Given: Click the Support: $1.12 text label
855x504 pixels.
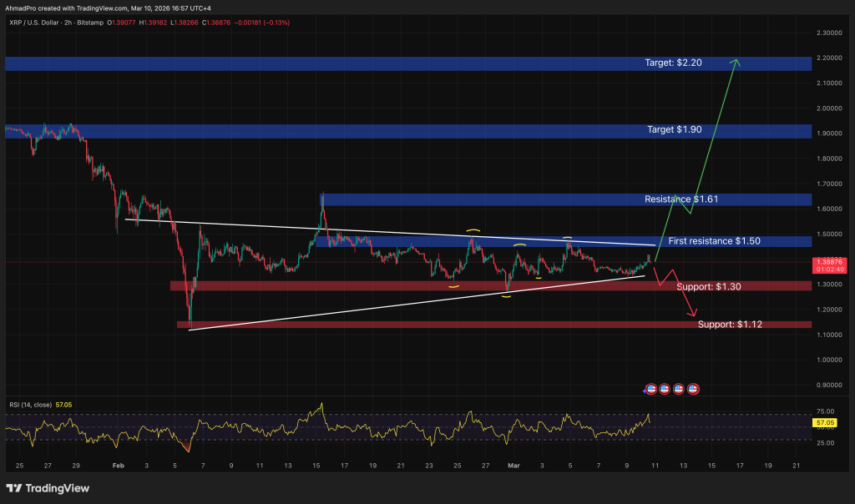Looking at the screenshot, I should [x=731, y=324].
